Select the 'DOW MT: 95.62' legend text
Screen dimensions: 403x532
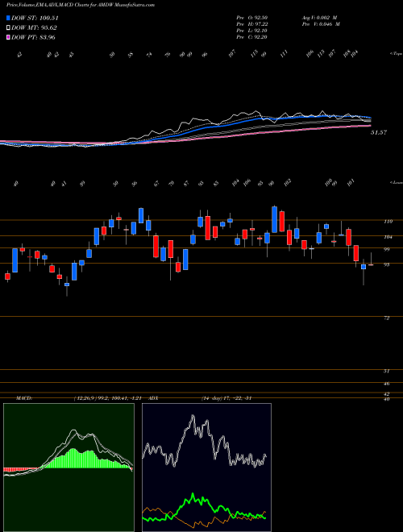(x=34, y=28)
